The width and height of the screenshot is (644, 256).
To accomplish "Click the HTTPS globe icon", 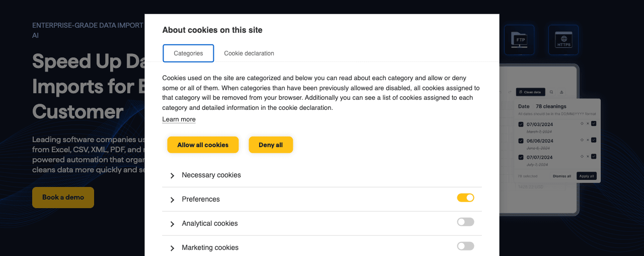I will (563, 40).
